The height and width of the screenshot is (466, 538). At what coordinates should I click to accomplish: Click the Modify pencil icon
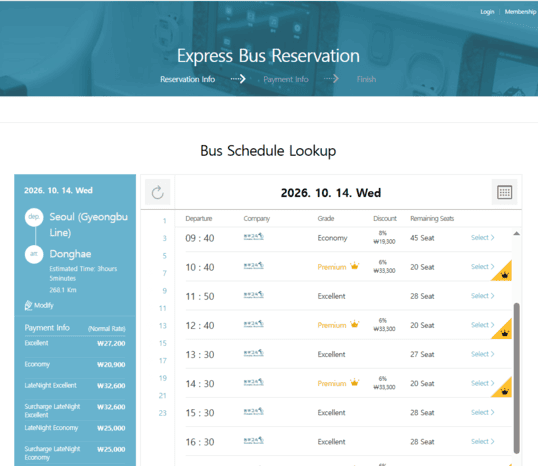(28, 305)
